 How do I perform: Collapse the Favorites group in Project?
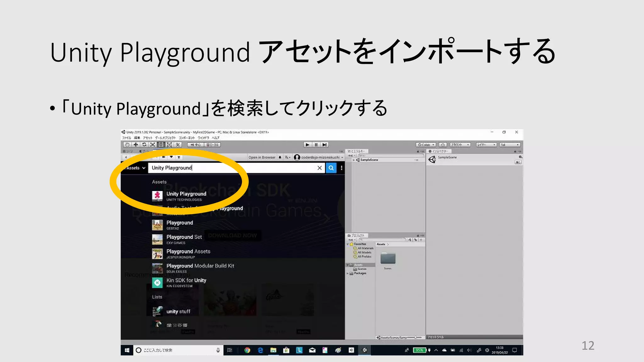(348, 244)
